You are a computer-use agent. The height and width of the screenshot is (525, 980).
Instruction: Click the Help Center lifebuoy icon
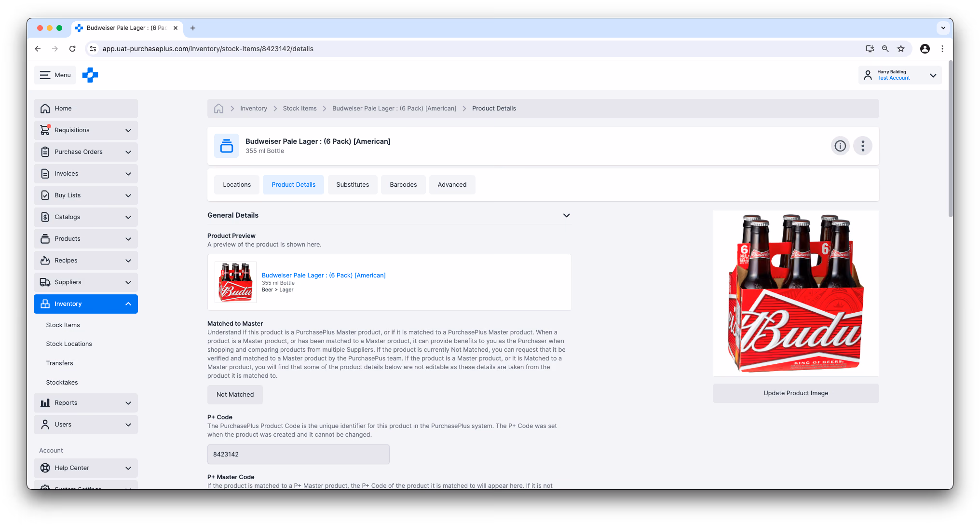45,468
